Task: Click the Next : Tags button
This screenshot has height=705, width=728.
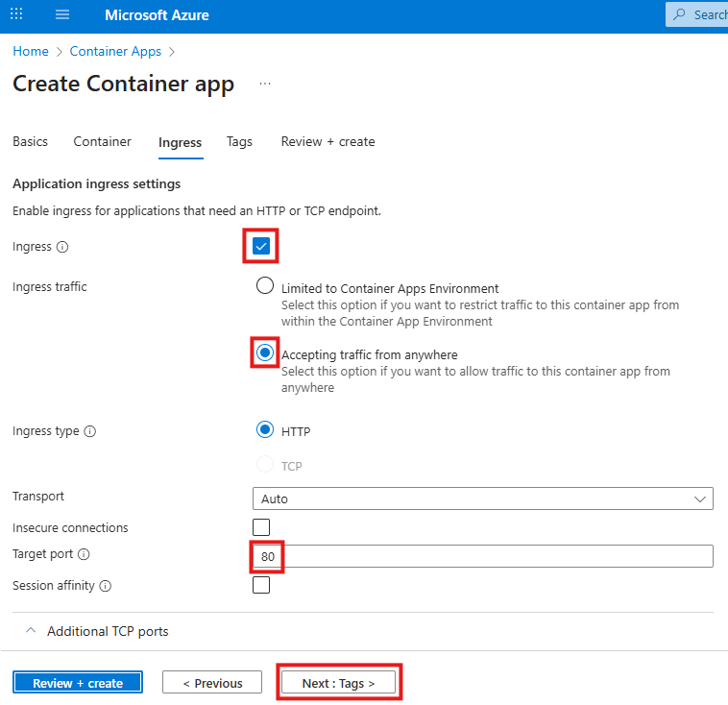Action: tap(338, 683)
